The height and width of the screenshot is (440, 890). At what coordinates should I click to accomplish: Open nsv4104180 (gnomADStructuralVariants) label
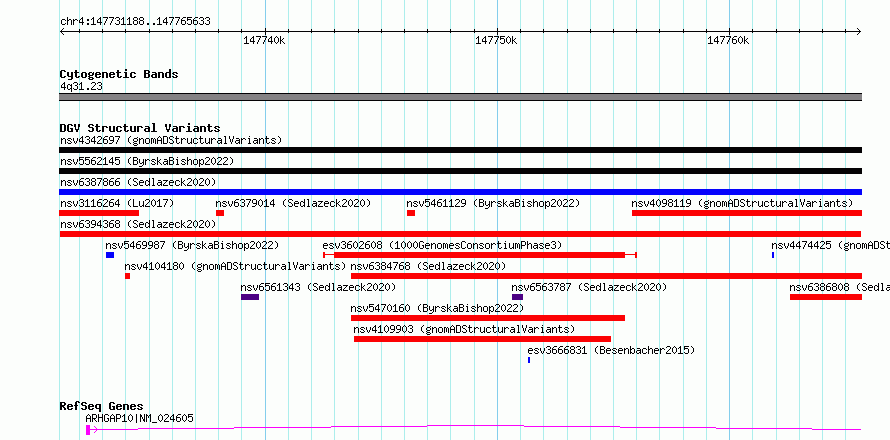[236, 266]
